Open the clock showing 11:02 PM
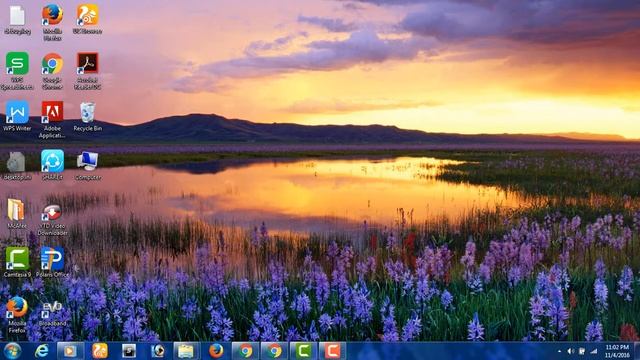This screenshot has width=640, height=360. (617, 351)
